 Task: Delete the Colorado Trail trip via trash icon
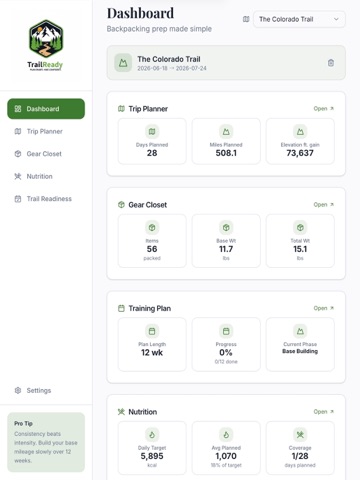331,63
